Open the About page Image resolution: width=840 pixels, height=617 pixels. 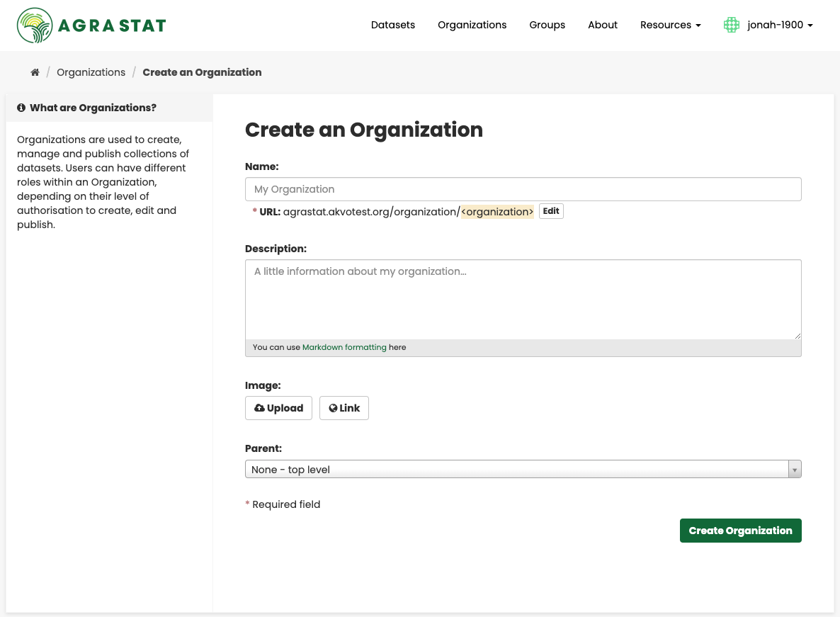point(603,25)
